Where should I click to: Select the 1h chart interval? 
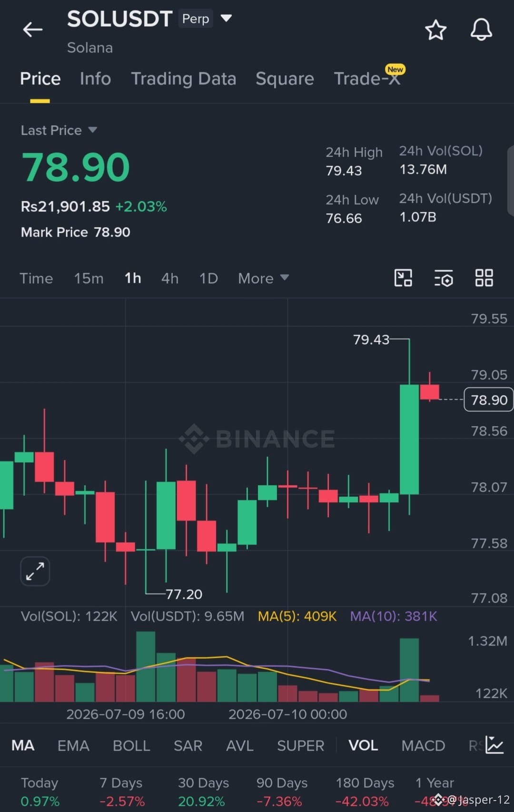[133, 278]
